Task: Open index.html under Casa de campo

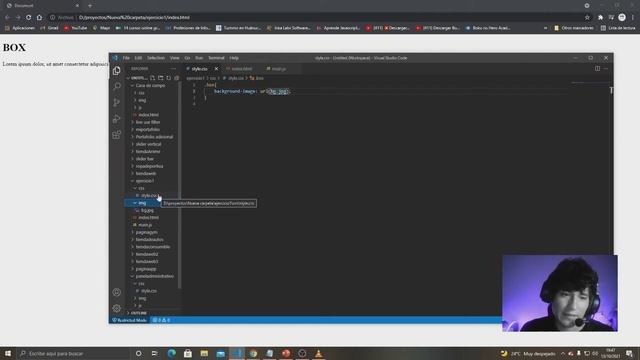Action: click(148, 115)
